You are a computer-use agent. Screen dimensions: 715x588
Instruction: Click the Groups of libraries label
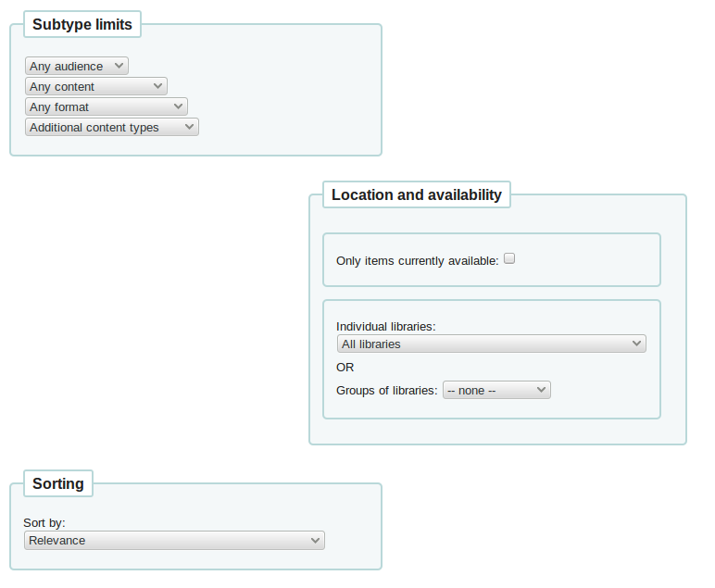pyautogui.click(x=386, y=391)
